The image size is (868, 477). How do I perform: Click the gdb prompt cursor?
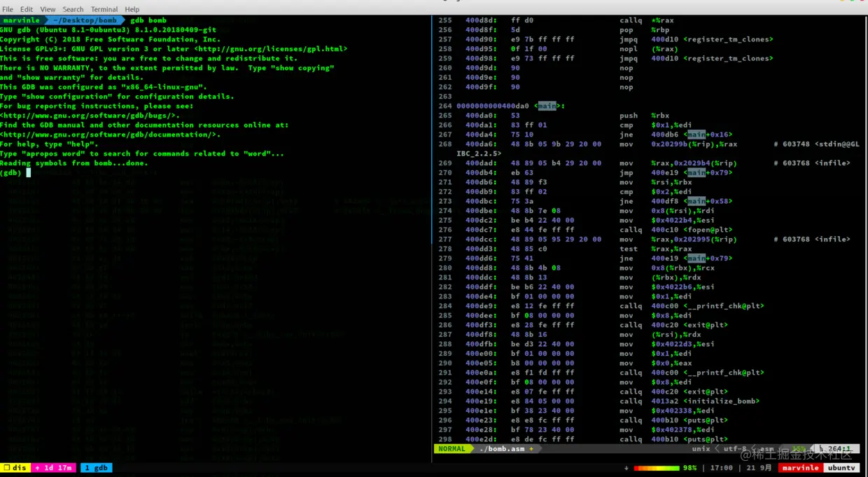pyautogui.click(x=29, y=172)
